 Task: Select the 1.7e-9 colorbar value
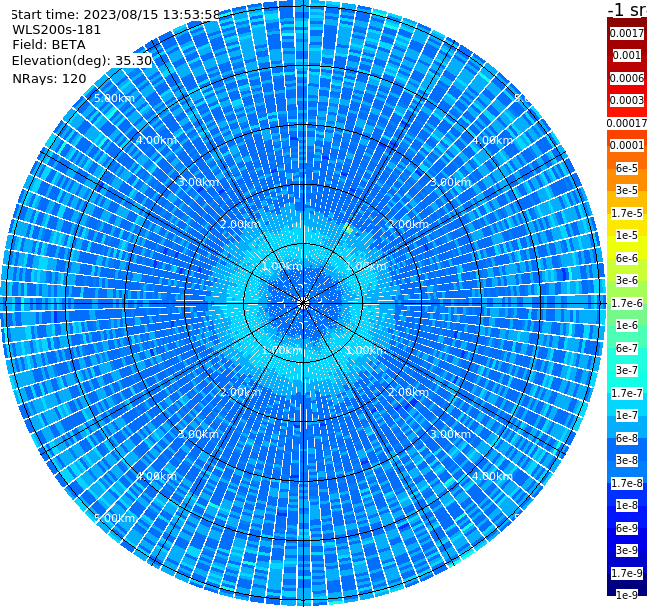627,573
